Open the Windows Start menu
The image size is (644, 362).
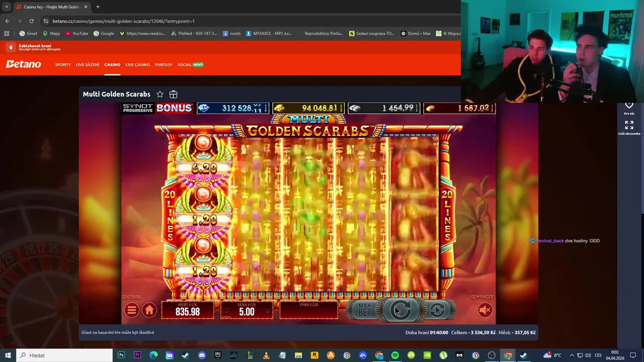pyautogui.click(x=8, y=355)
